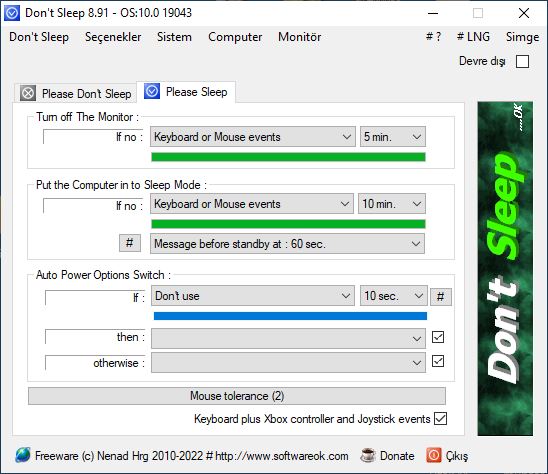
Task: Click the Mouse tolerance (2) button
Action: point(237,396)
